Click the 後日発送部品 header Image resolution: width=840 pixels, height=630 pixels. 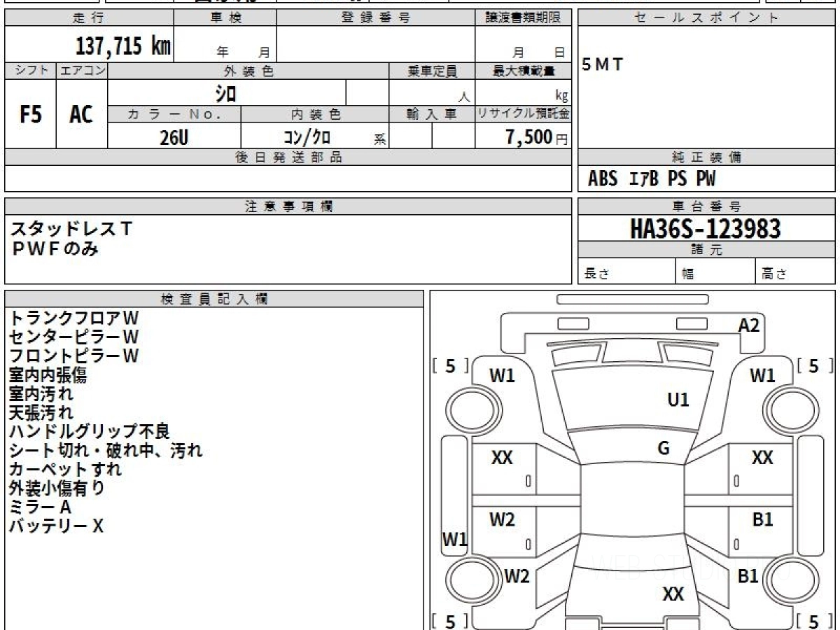pyautogui.click(x=288, y=157)
